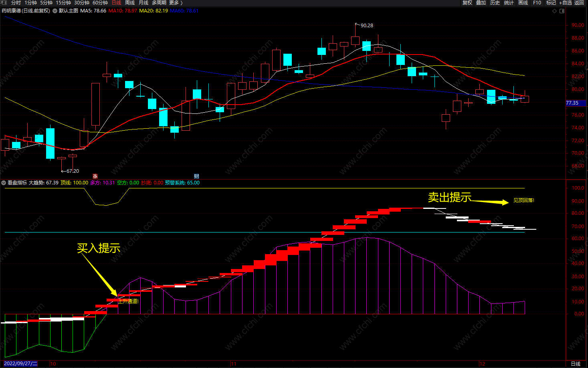Screen dimensions: 588x368
Task: Click the diamond icon above price axis
Action: point(555,11)
